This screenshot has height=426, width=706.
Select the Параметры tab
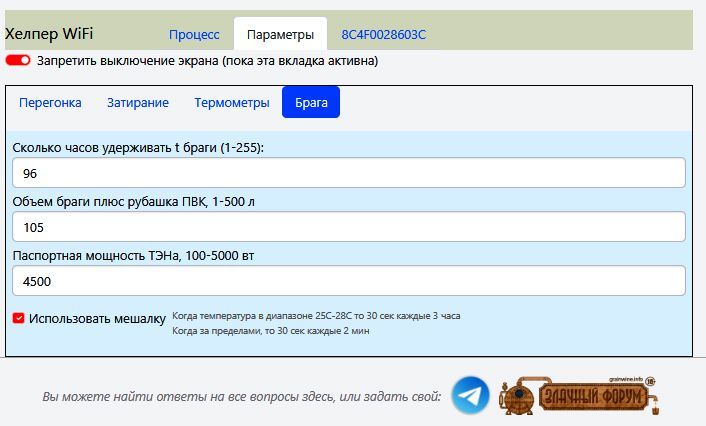pyautogui.click(x=281, y=34)
